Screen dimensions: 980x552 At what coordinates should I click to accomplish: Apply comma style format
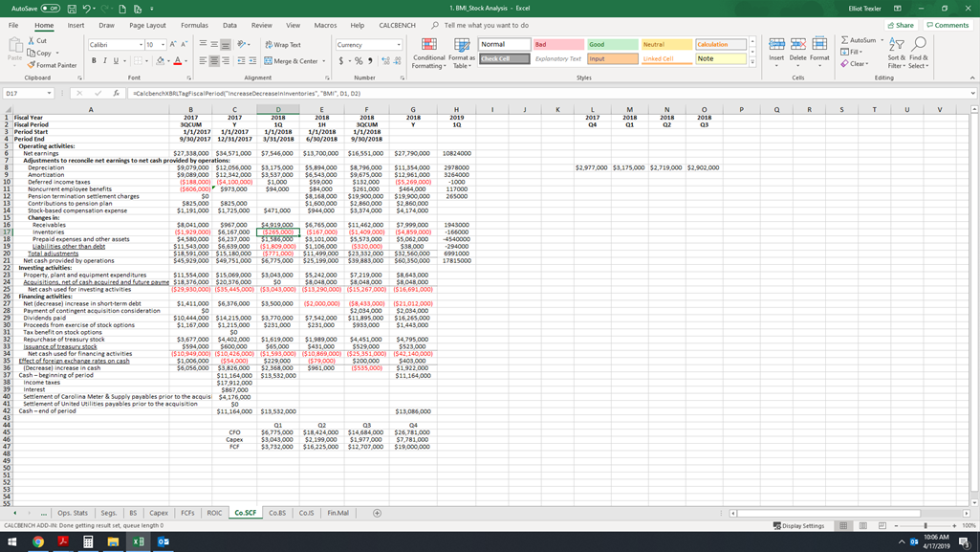[370, 61]
